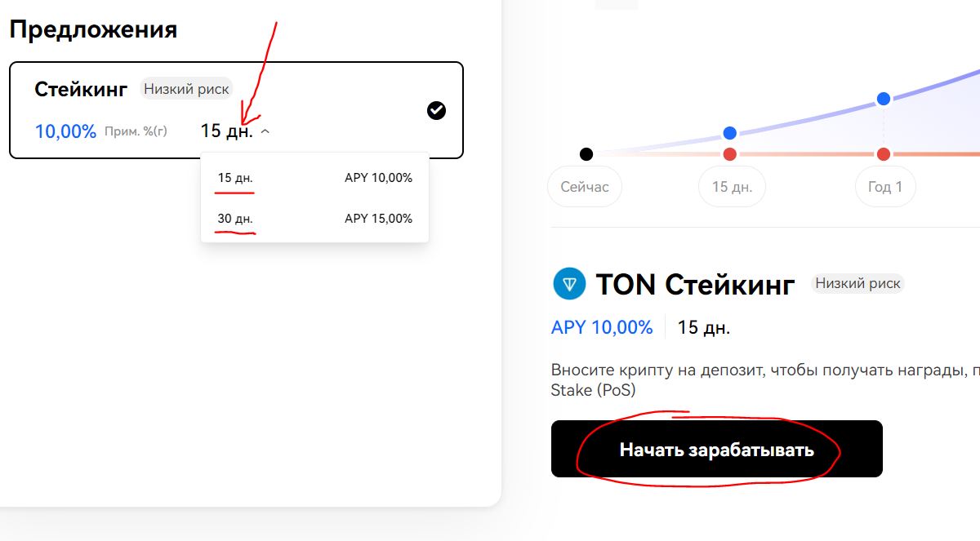Click the blue chart point above Год 1
980x541 pixels.
[x=884, y=99]
